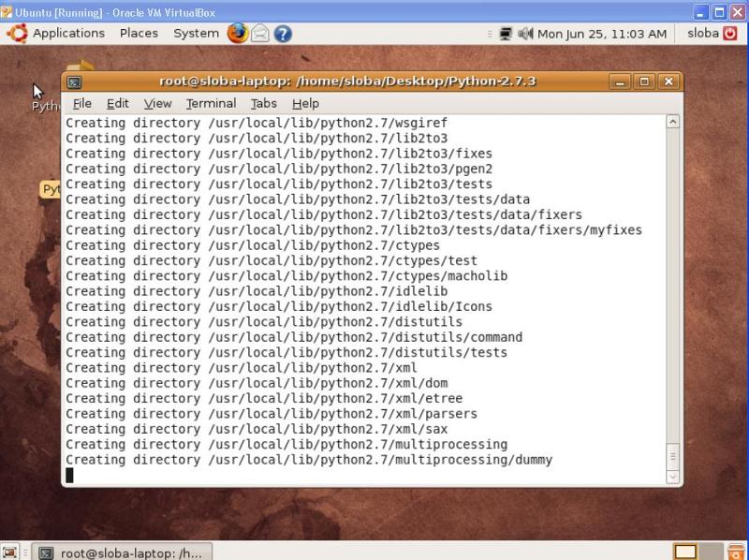Click the terminal scrollbar thumb

click(672, 457)
